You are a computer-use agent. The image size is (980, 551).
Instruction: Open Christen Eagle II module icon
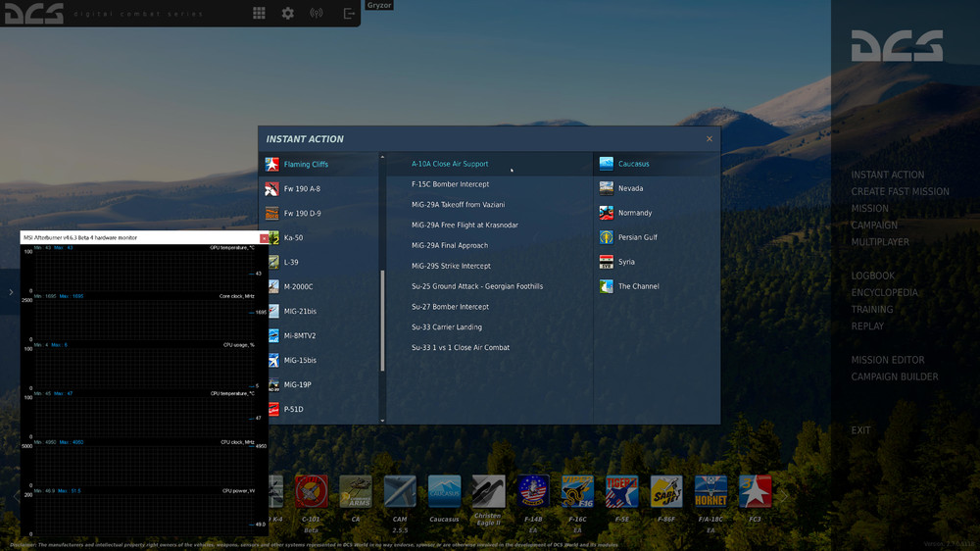pos(488,491)
